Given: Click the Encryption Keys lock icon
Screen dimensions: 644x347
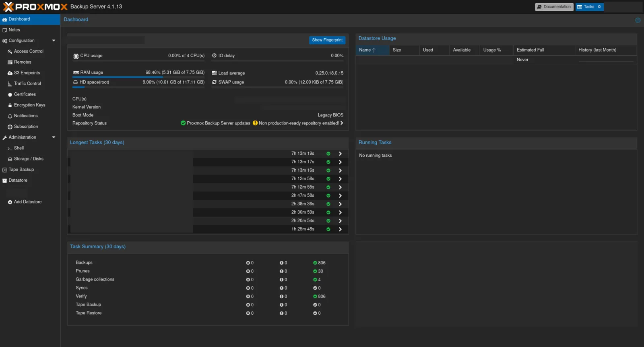Looking at the screenshot, I should [10, 105].
